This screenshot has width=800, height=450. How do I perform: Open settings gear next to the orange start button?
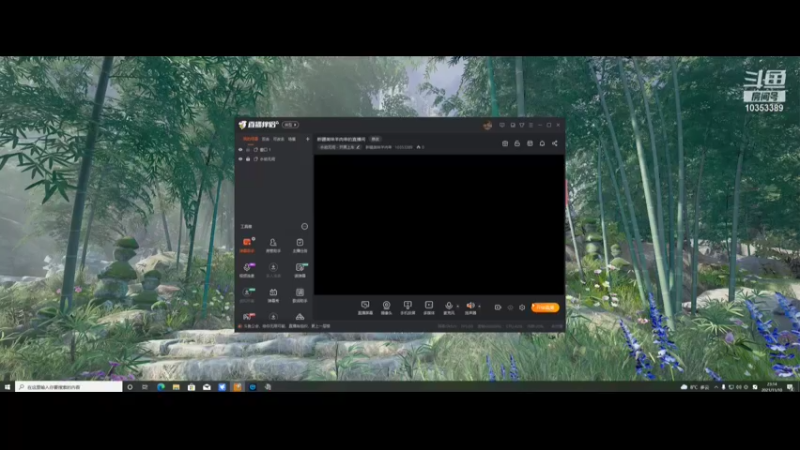pos(522,307)
